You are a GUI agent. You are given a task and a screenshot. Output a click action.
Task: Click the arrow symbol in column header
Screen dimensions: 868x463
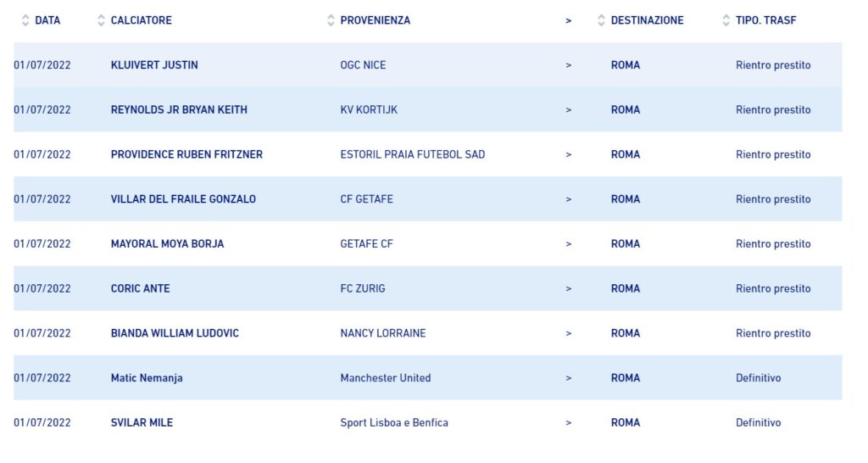point(568,20)
